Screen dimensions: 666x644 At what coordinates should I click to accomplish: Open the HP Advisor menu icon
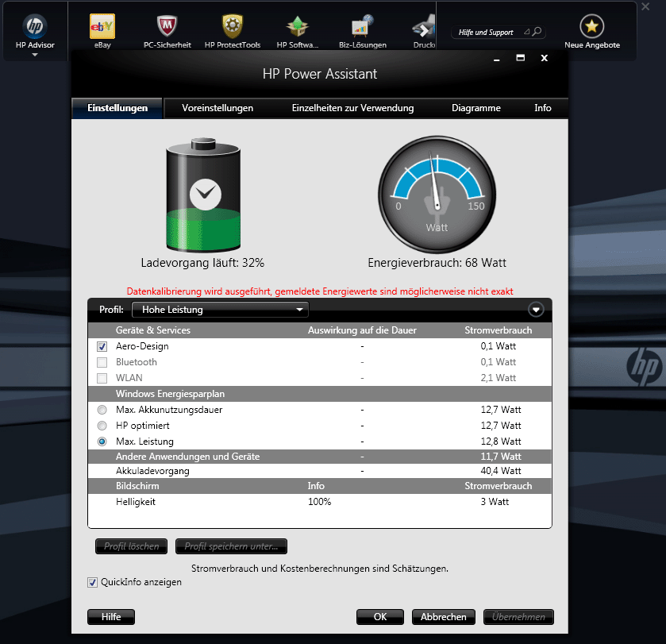pos(35,26)
